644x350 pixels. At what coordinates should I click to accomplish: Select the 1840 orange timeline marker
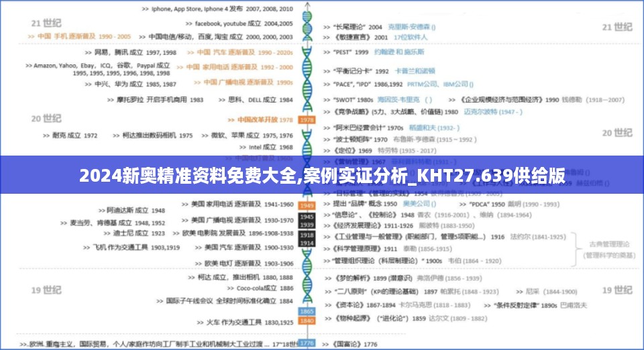click(307, 321)
